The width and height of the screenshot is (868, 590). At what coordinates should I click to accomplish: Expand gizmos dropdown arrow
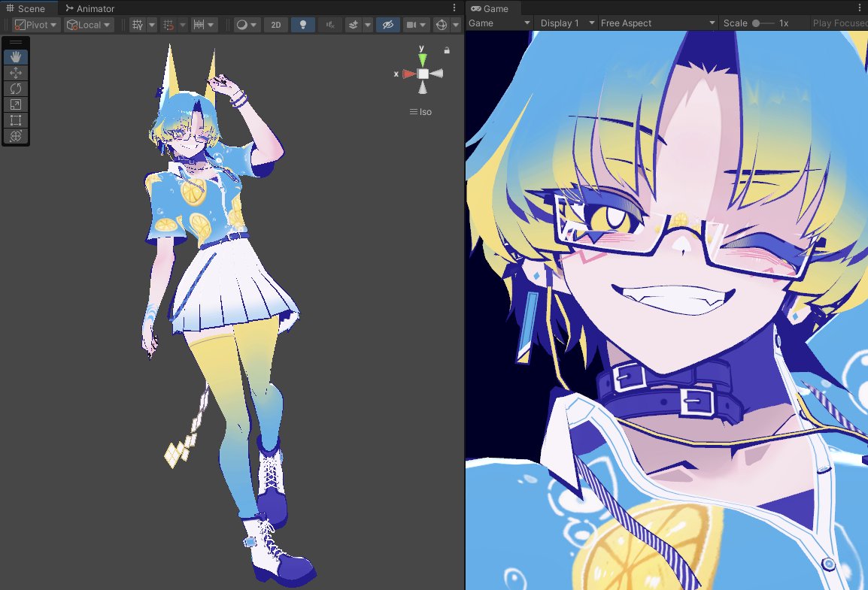pyautogui.click(x=456, y=25)
